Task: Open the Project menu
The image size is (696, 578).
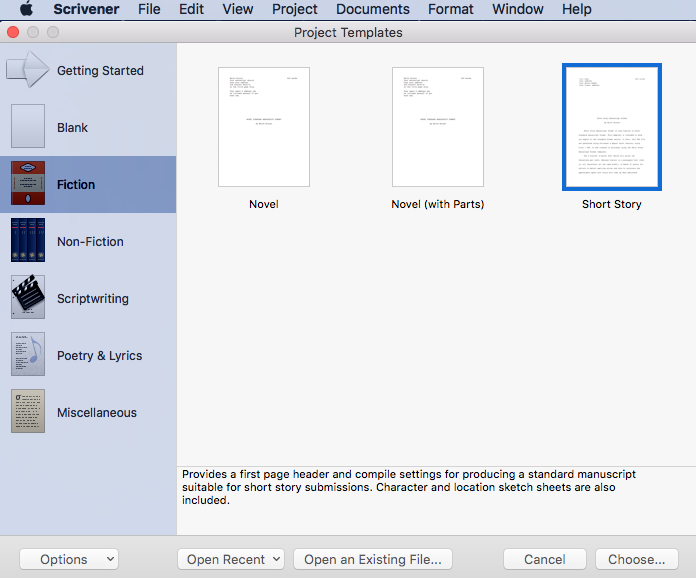Action: (x=294, y=9)
